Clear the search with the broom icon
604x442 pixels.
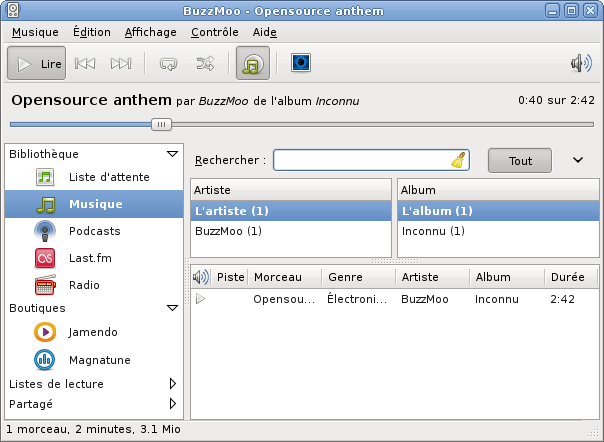click(458, 160)
